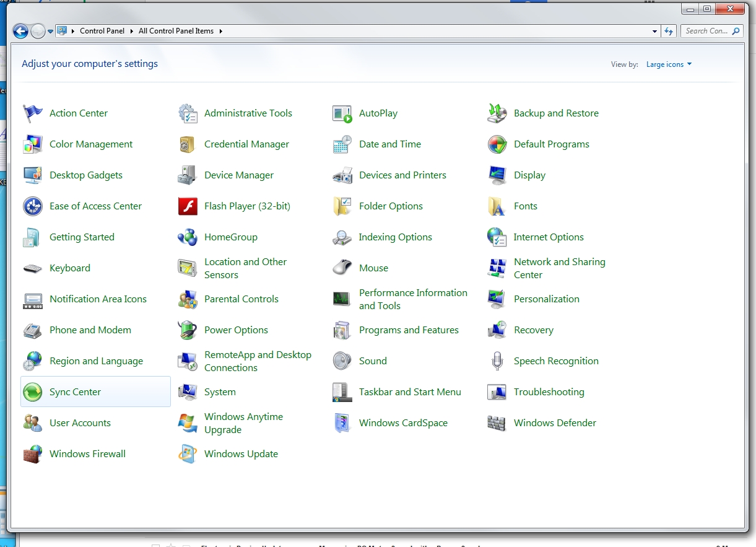The width and height of the screenshot is (756, 547).
Task: Open the Programs and Features link
Action: (409, 330)
